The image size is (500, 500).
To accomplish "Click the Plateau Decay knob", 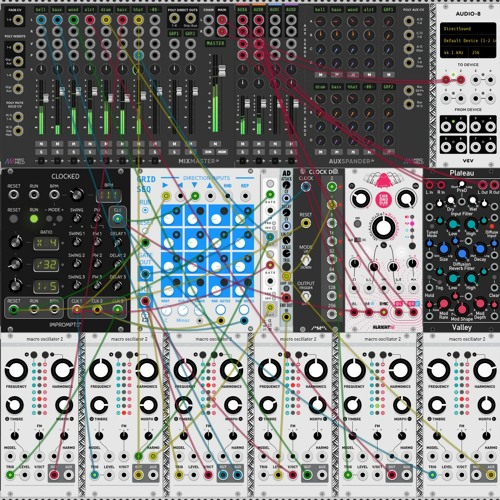I will (x=480, y=249).
